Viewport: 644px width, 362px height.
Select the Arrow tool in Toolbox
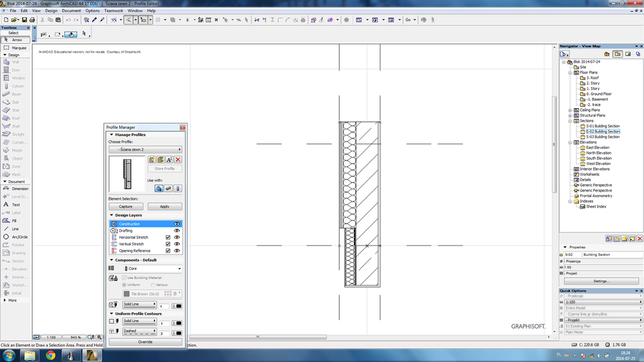click(x=15, y=40)
